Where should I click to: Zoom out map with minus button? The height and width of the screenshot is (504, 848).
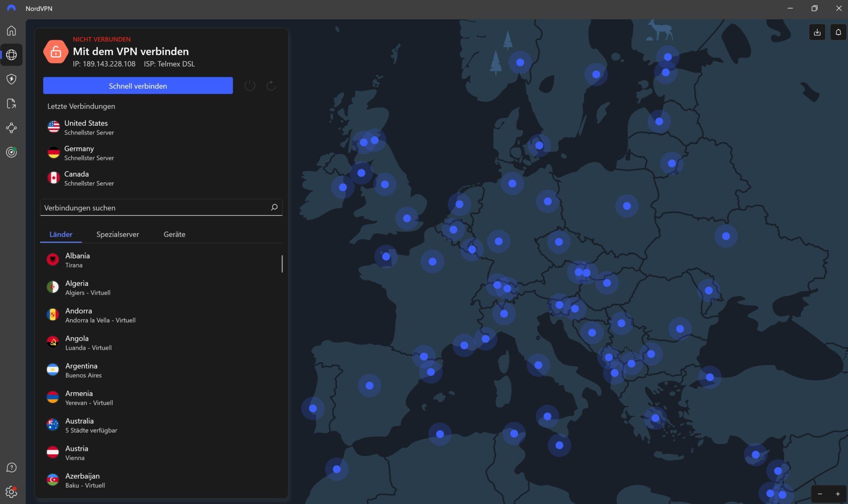coord(820,494)
